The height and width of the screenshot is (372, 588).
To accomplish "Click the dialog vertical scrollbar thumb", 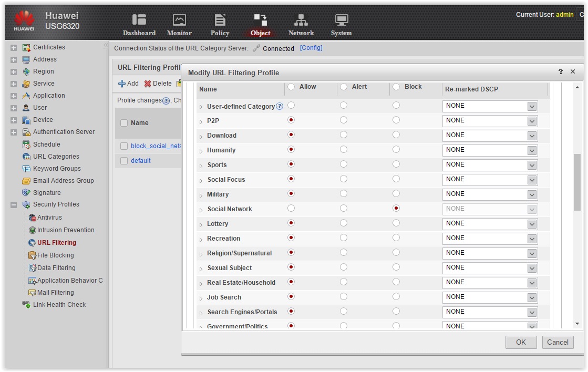I will click(577, 182).
